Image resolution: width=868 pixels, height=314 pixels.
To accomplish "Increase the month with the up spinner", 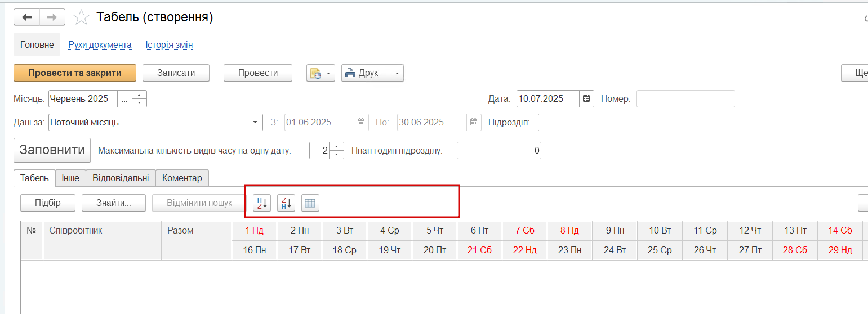I will click(x=139, y=95).
